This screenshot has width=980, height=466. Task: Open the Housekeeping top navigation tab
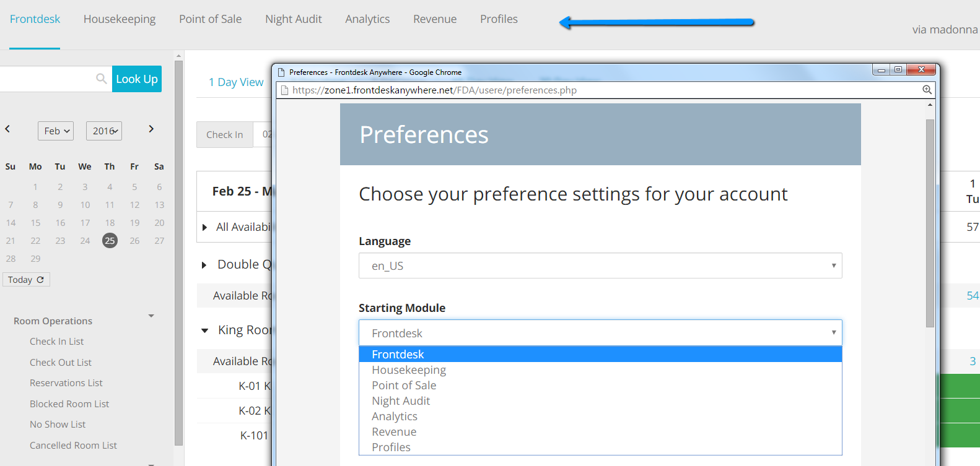pyautogui.click(x=120, y=19)
